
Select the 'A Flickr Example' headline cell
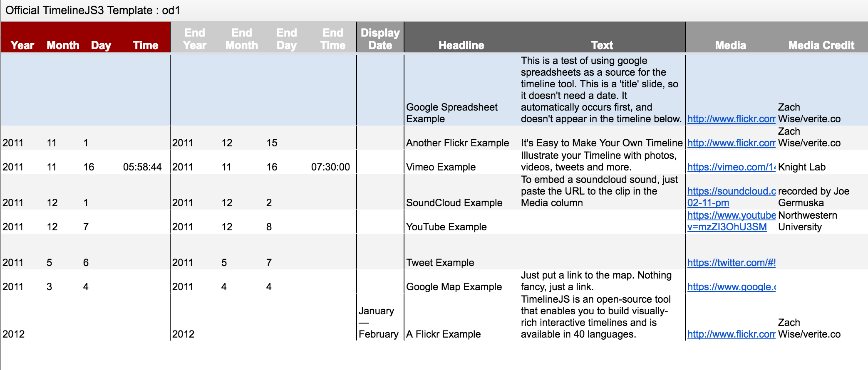(x=443, y=334)
